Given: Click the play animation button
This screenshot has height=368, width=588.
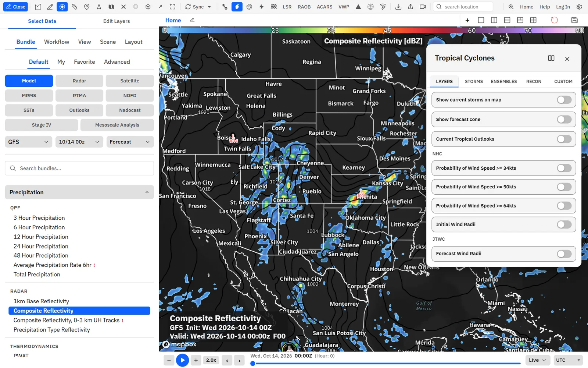Looking at the screenshot, I should [182, 360].
